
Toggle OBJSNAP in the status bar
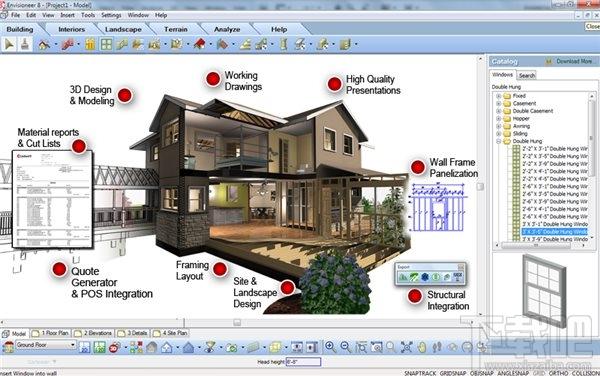click(482, 373)
